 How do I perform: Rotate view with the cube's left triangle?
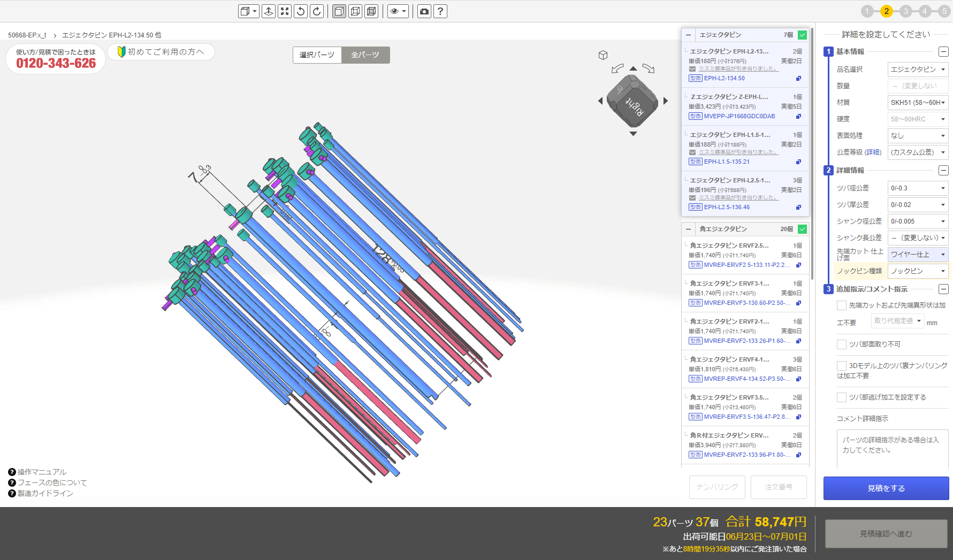[x=600, y=101]
